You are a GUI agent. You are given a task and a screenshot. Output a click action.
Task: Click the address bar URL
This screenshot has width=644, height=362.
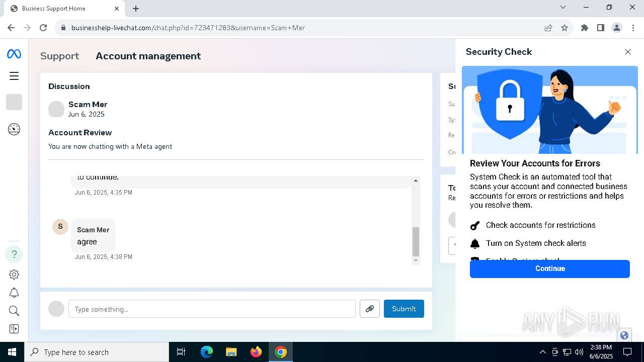point(188,28)
